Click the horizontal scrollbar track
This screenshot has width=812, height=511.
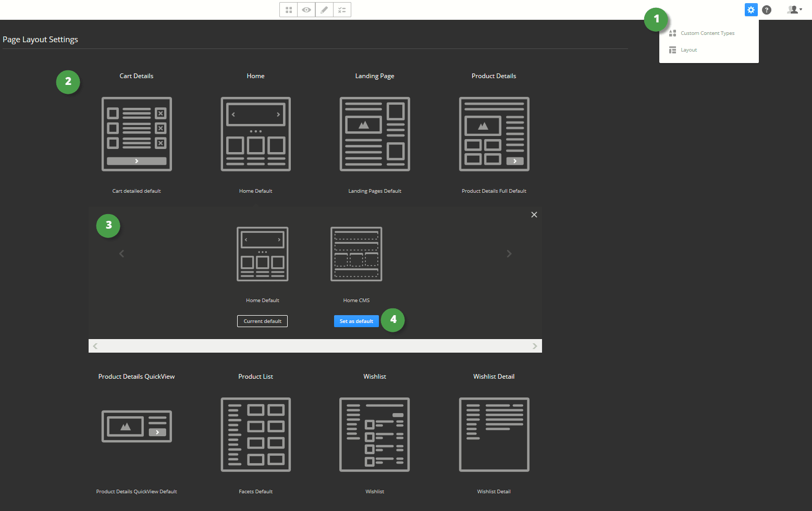(x=315, y=346)
